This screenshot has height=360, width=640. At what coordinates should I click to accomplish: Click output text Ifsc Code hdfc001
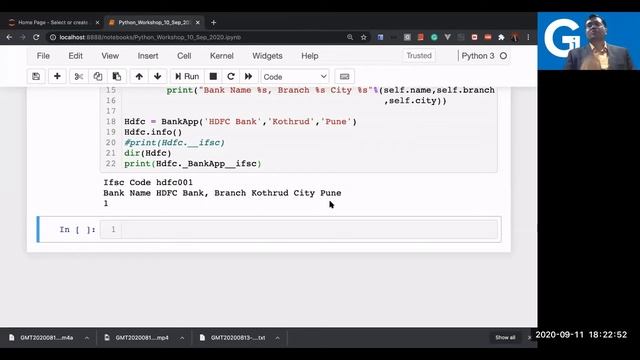pos(148,182)
